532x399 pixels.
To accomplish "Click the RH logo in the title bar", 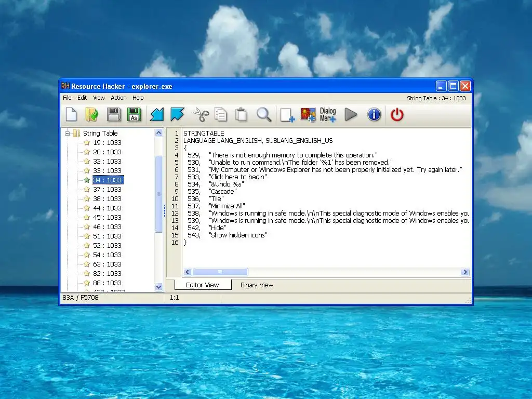I will (65, 86).
